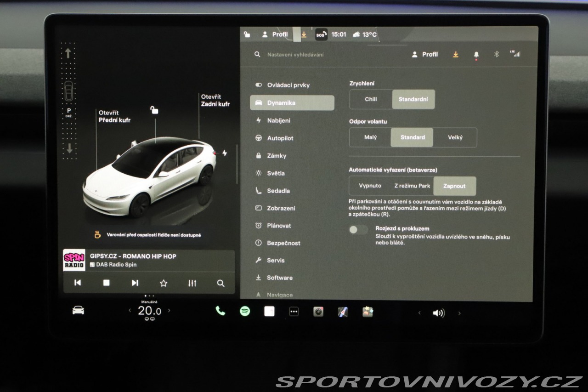Open the Bluetooth settings icon
The height and width of the screenshot is (392, 588).
click(496, 54)
